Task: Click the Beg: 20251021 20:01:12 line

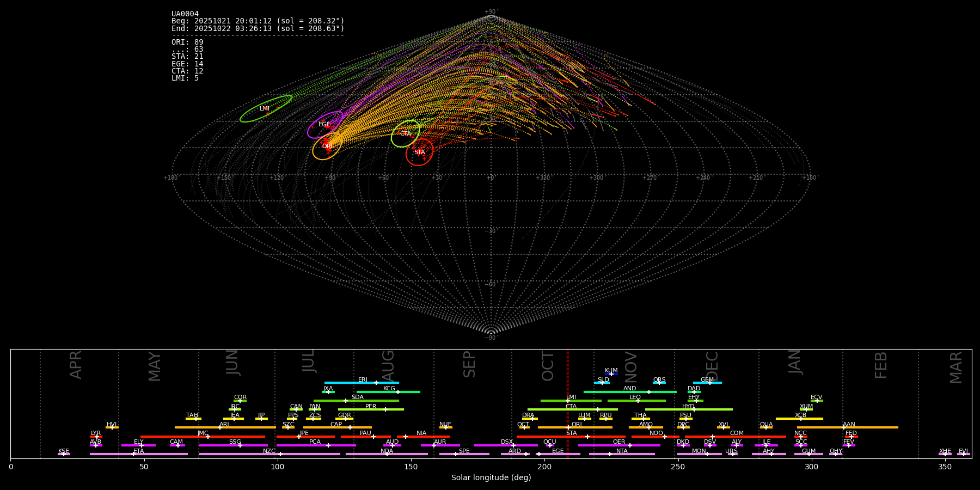Action: pyautogui.click(x=258, y=21)
